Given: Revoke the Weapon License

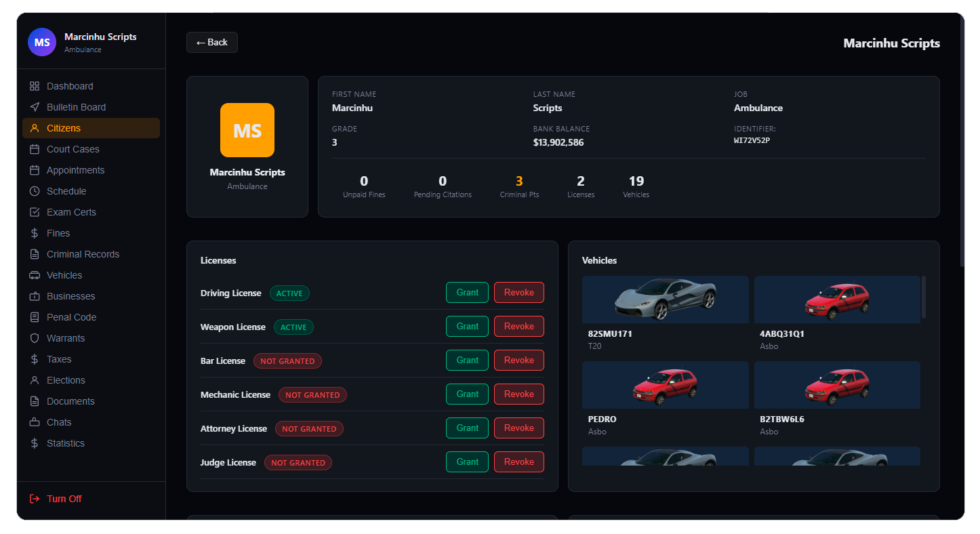Looking at the screenshot, I should 519,327.
